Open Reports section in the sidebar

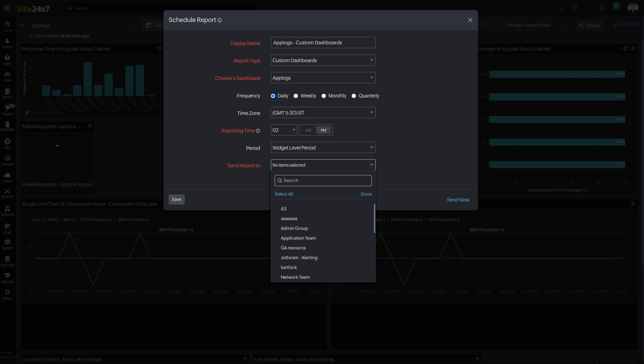[7, 278]
